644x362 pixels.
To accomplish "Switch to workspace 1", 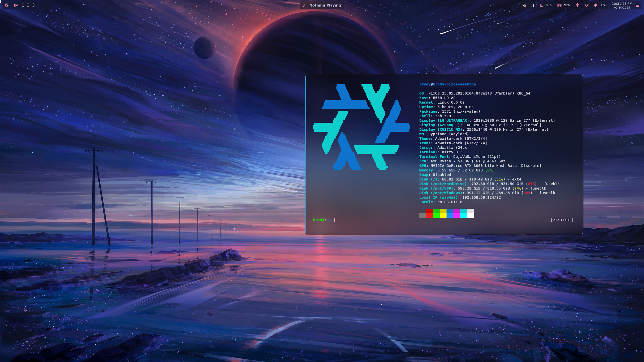I will [23, 5].
